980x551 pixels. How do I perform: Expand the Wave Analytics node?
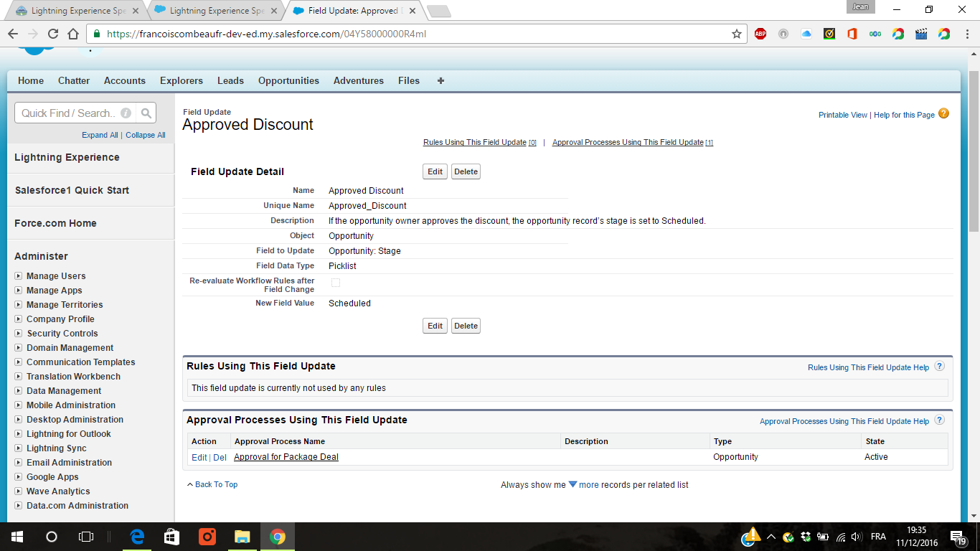(19, 491)
